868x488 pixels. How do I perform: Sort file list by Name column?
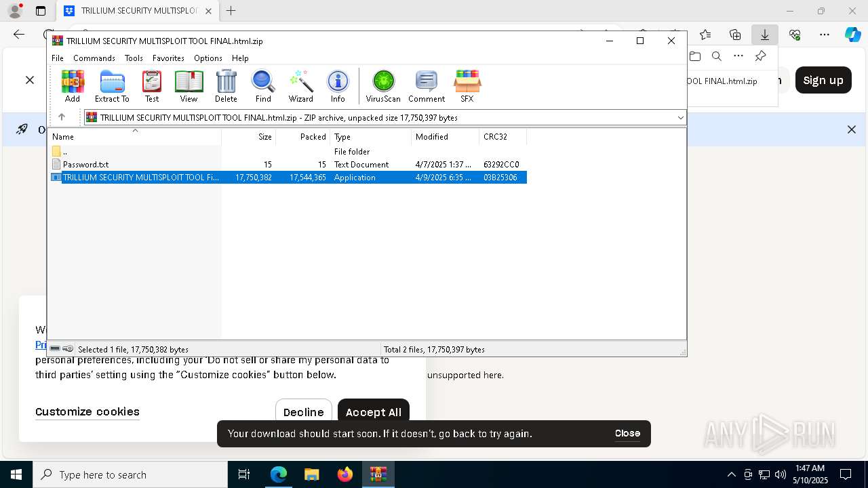tap(135, 136)
